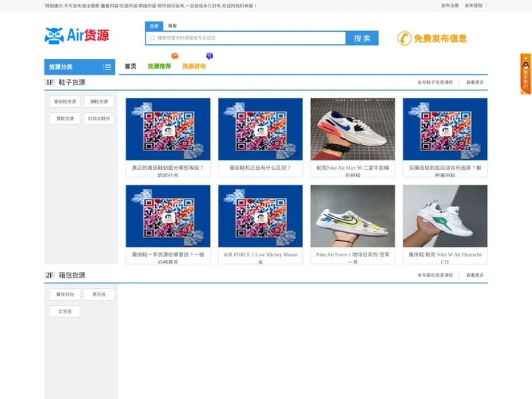Open QR thumbnail for AIR FORCE 1 Low Mickey Mouse
Image resolution: width=532 pixels, height=399 pixels.
(260, 216)
